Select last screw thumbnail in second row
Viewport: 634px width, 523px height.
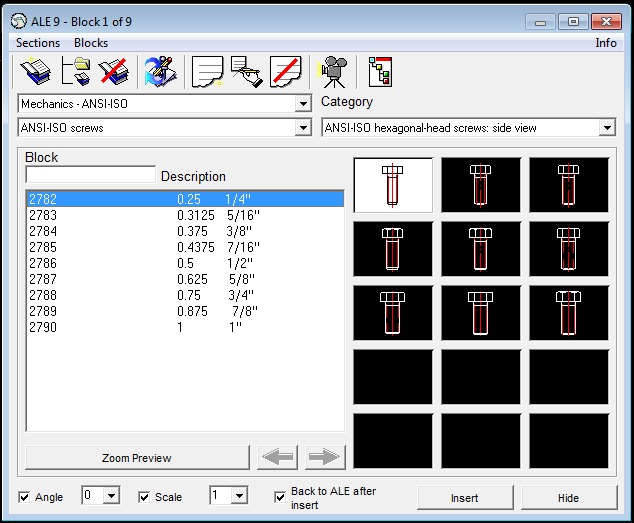click(568, 249)
